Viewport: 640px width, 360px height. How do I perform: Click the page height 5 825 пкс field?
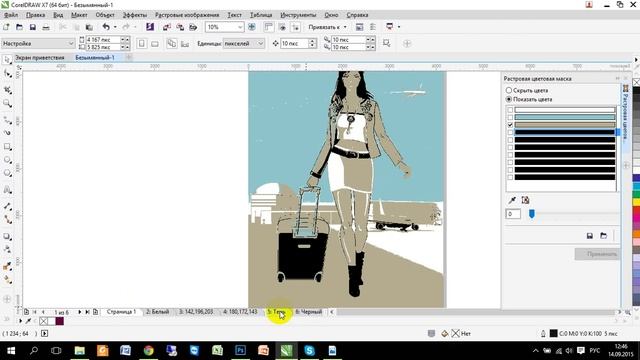[x=103, y=47]
